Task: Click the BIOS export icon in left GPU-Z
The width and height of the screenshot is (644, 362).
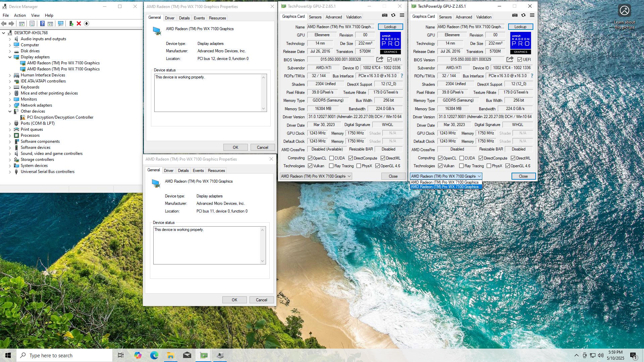Action: tap(380, 59)
